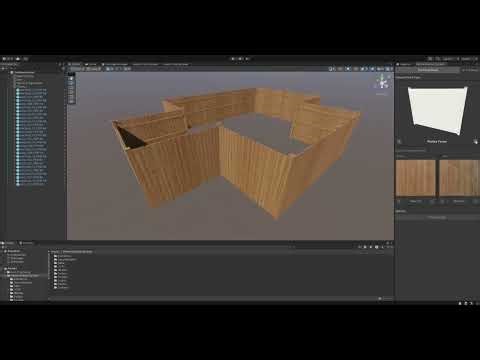Open the Gizmos menu at scene toolbar right end
This screenshot has height=360, width=480.
pyautogui.click(x=389, y=69)
